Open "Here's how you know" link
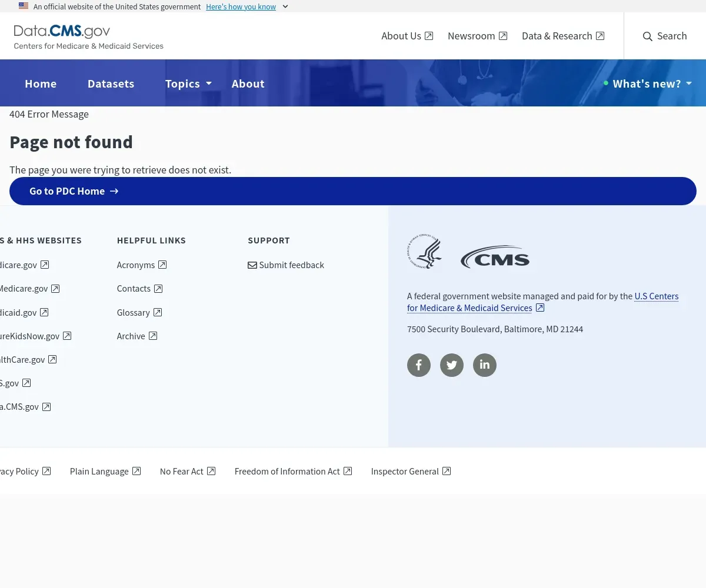 [x=241, y=6]
